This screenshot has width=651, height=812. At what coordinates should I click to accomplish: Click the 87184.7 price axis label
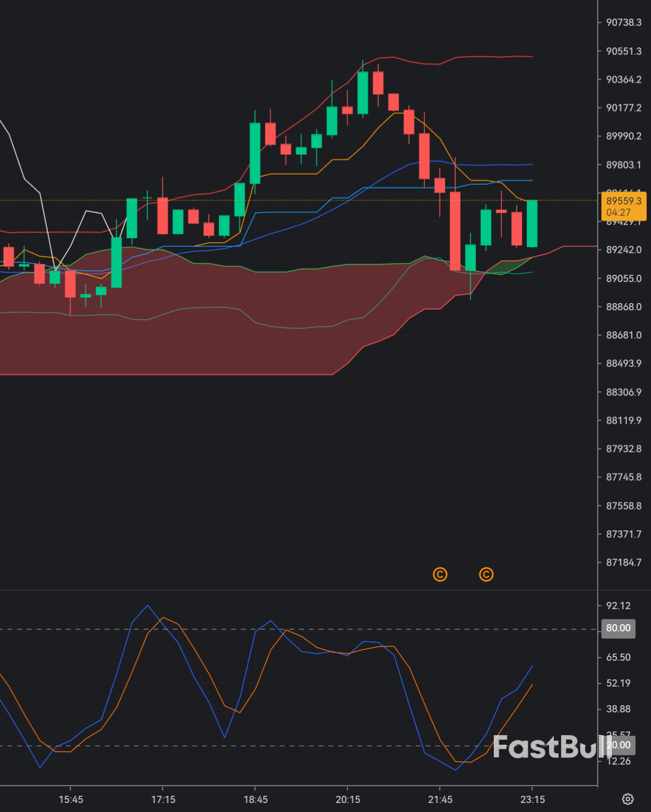coord(623,562)
